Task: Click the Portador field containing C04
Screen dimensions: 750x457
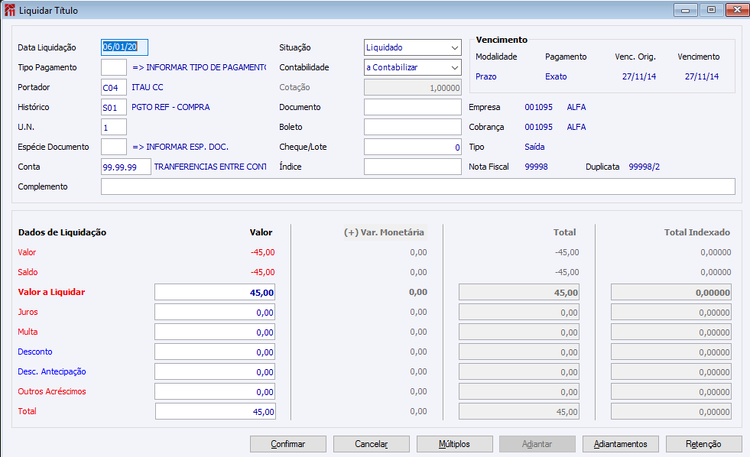Action: 114,88
